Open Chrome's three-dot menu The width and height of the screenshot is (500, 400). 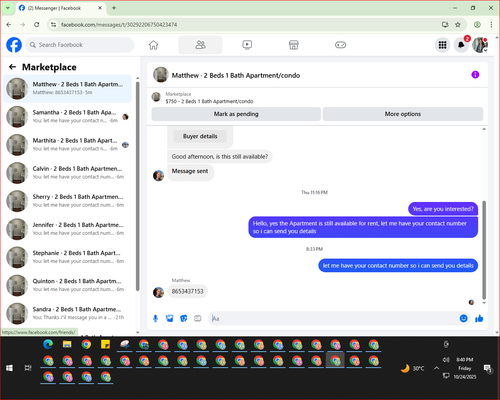click(491, 24)
